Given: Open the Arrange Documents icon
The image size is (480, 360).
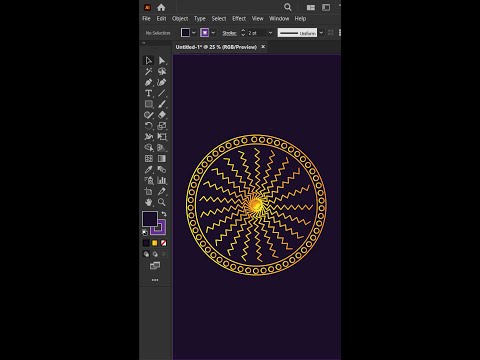Looking at the screenshot, I should point(311,7).
